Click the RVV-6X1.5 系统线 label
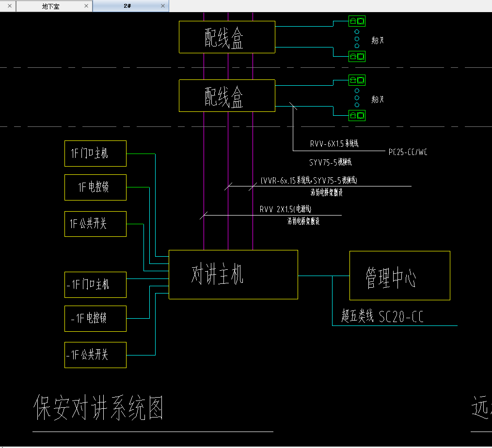The height and width of the screenshot is (448, 492). 334,143
